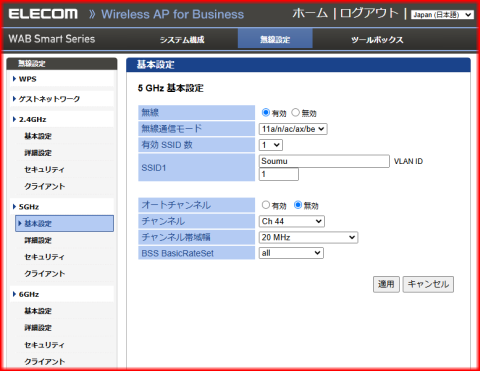Expand the WPS sidebar arrow
The image size is (480, 371).
(14, 79)
